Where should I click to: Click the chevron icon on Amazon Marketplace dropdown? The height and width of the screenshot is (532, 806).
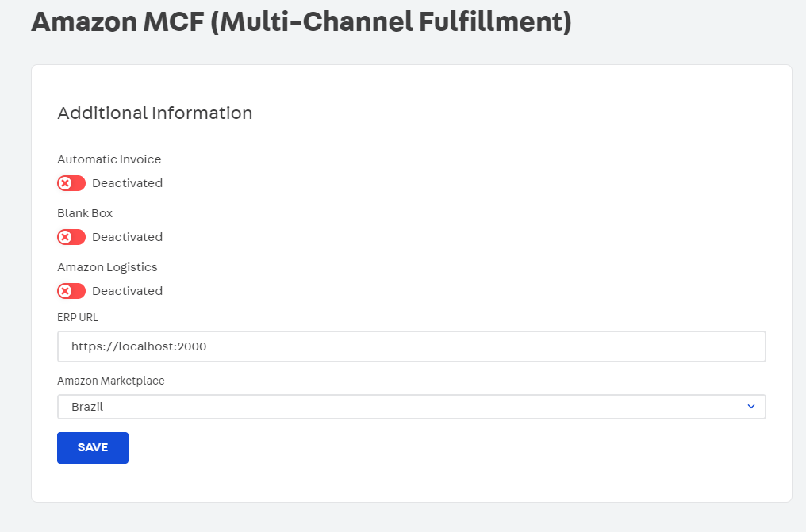(x=751, y=407)
